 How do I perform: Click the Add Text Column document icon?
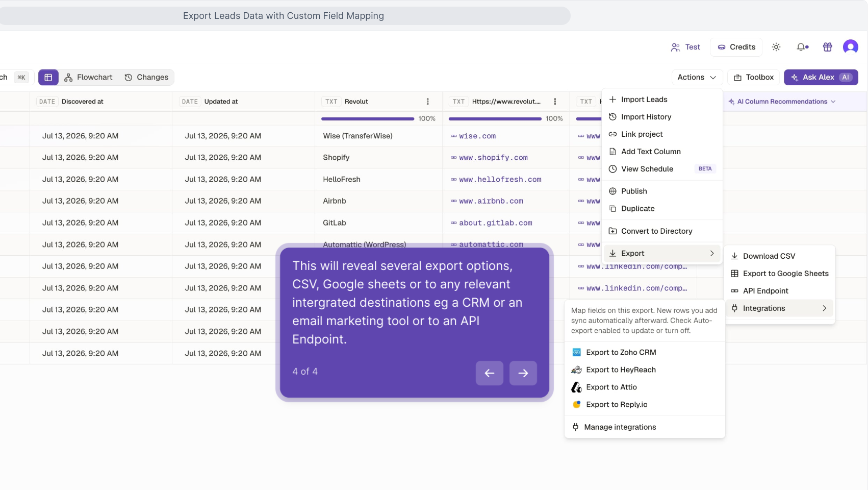613,152
